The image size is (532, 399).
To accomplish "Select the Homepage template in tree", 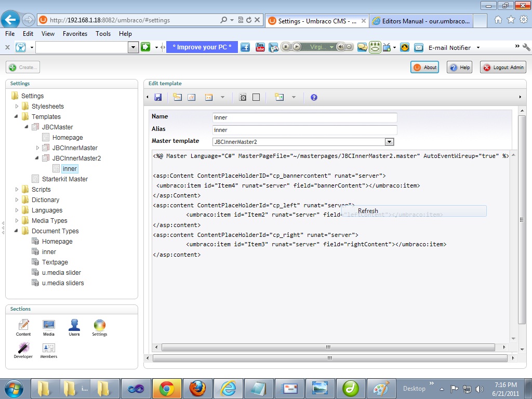I will coord(68,138).
